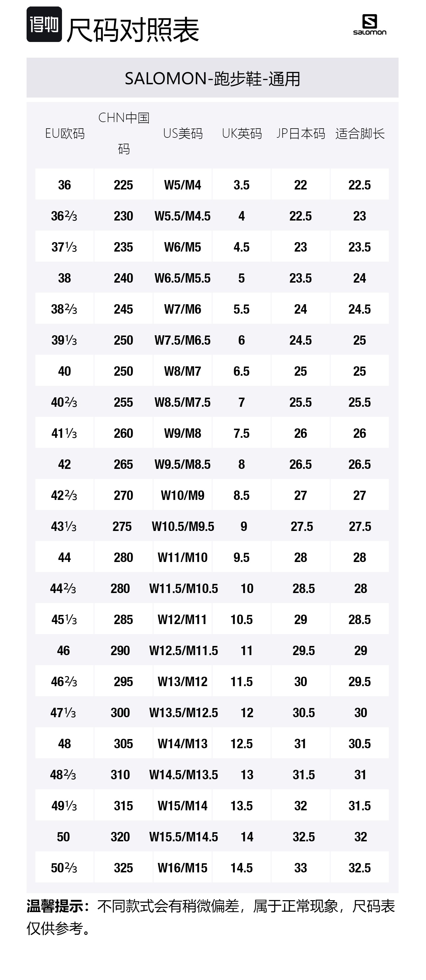
Task: Click the 适合脚长 column header
Action: pyautogui.click(x=360, y=134)
